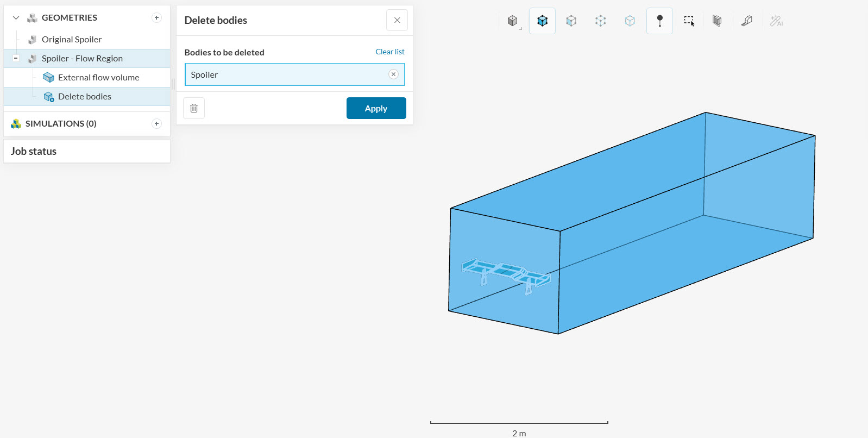Remove Spoiler from bodies list
This screenshot has height=438, width=868.
(393, 74)
